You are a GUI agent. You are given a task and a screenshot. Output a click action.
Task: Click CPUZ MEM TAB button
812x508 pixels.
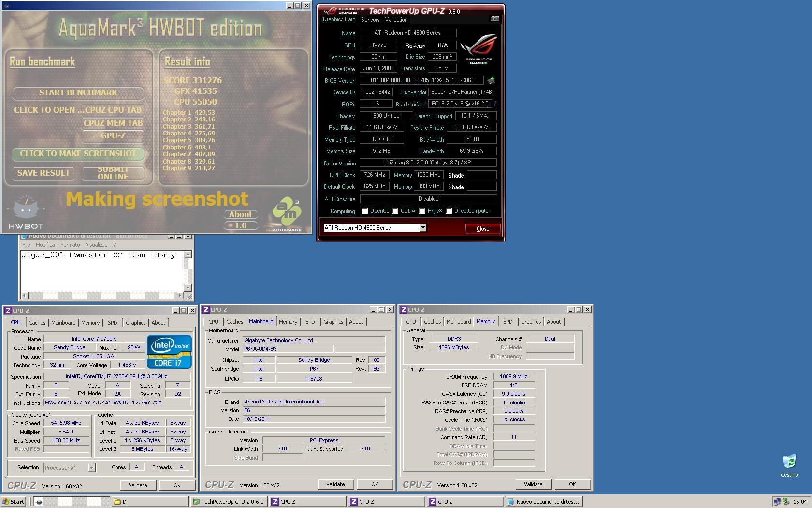114,123
